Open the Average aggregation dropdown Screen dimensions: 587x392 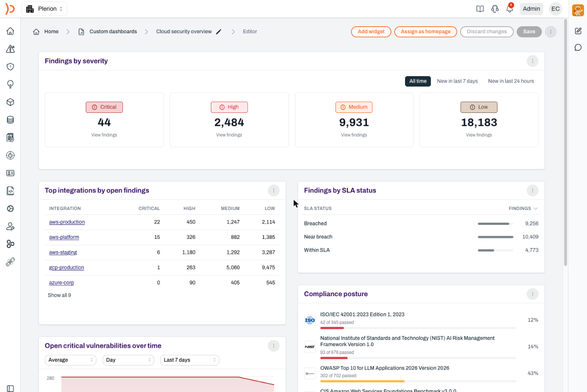(x=70, y=360)
